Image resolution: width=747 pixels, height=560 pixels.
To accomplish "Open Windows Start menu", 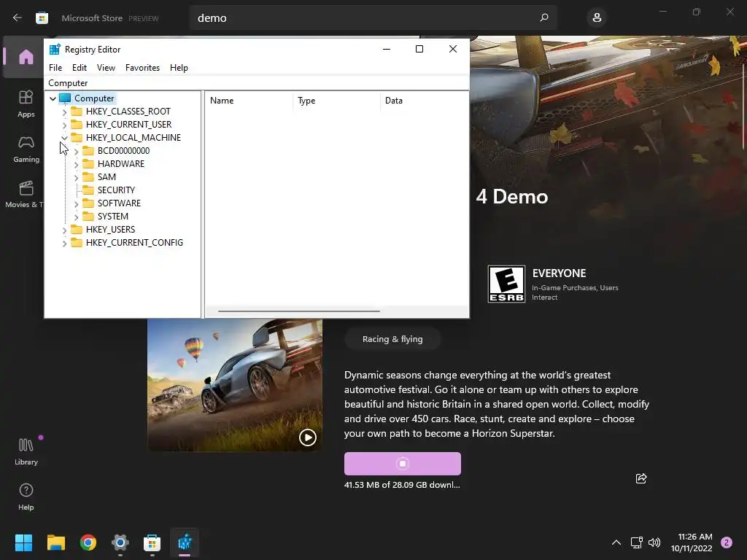I will point(23,542).
